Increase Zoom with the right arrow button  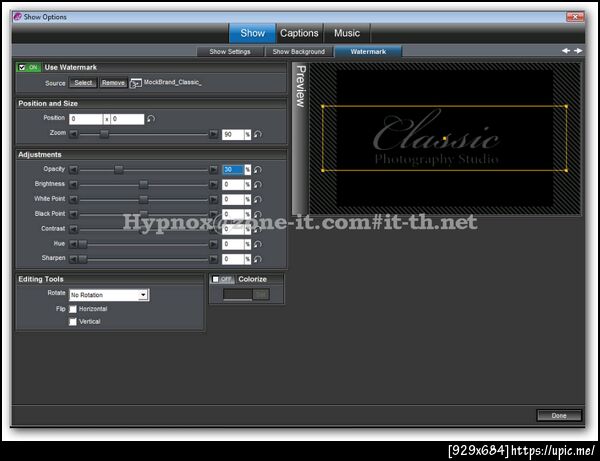(214, 134)
